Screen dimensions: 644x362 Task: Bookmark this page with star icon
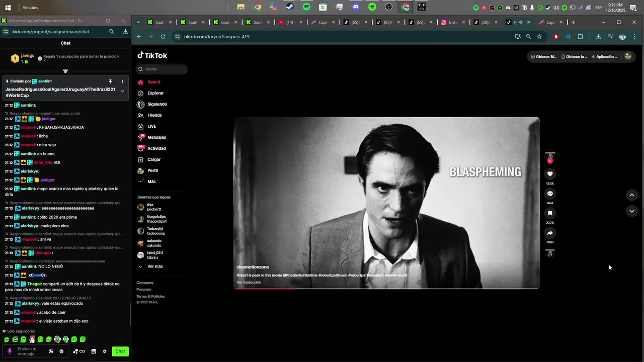[539, 37]
